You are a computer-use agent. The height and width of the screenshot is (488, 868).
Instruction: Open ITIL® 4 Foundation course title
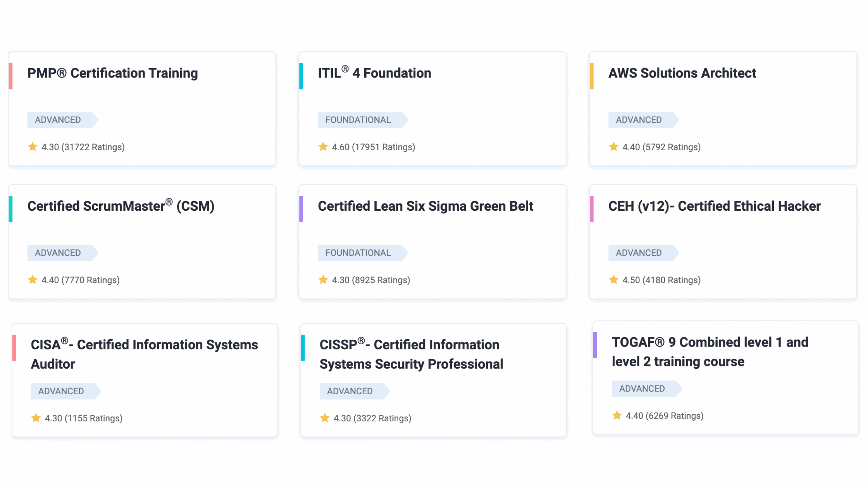[x=374, y=72]
